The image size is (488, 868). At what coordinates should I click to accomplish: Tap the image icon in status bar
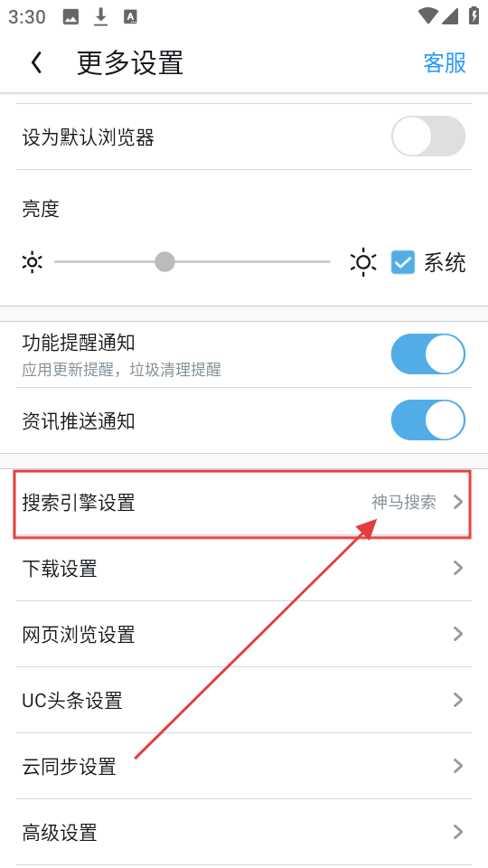(x=70, y=17)
